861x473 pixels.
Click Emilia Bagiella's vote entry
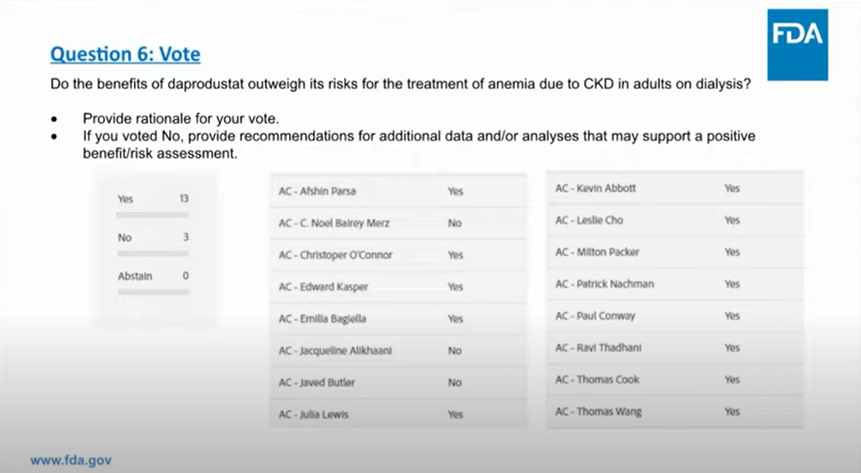click(x=397, y=319)
